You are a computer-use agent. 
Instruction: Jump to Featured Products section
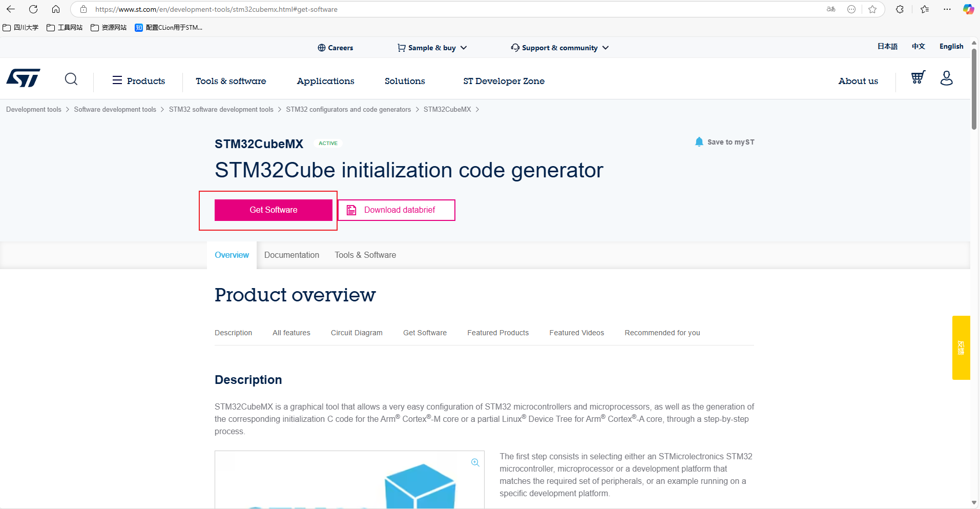498,333
